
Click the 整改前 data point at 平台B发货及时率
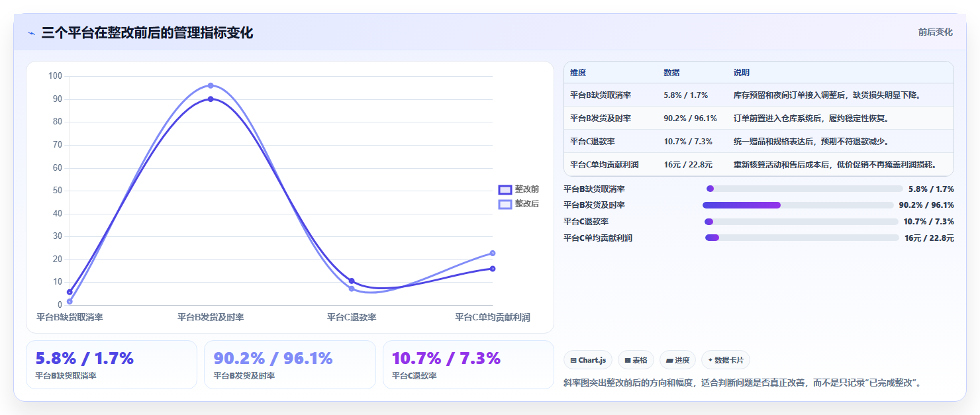coord(211,99)
